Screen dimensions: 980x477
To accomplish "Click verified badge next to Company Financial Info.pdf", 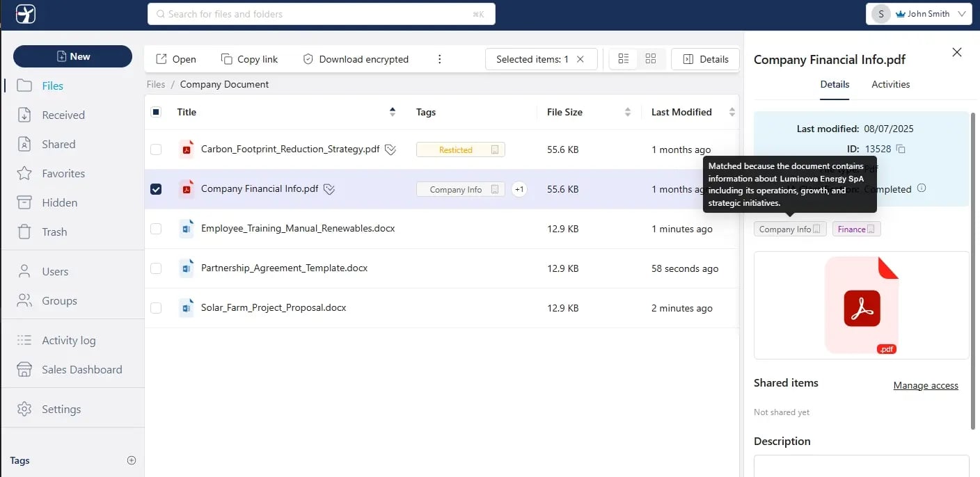I will [x=329, y=189].
